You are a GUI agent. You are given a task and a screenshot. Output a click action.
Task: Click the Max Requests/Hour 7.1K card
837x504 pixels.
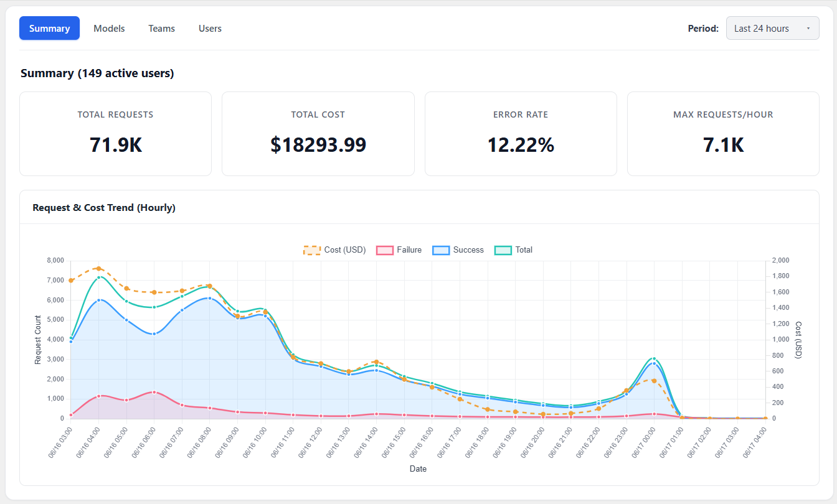(x=723, y=134)
